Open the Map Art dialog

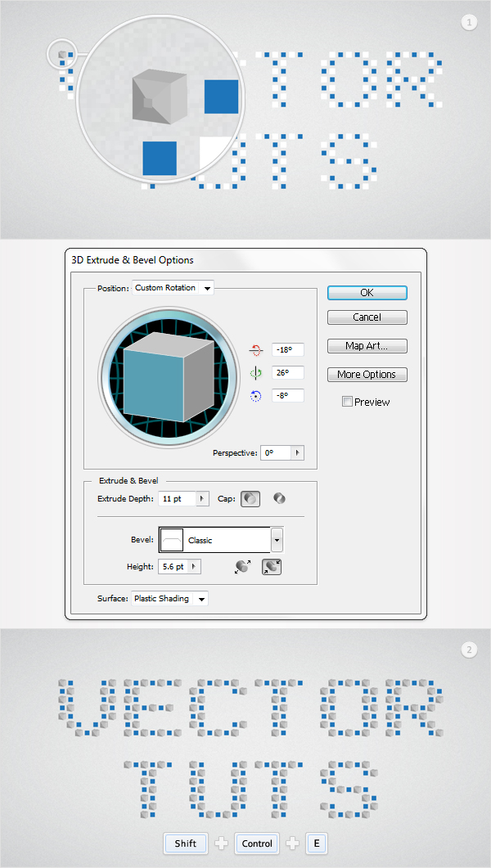pyautogui.click(x=367, y=346)
